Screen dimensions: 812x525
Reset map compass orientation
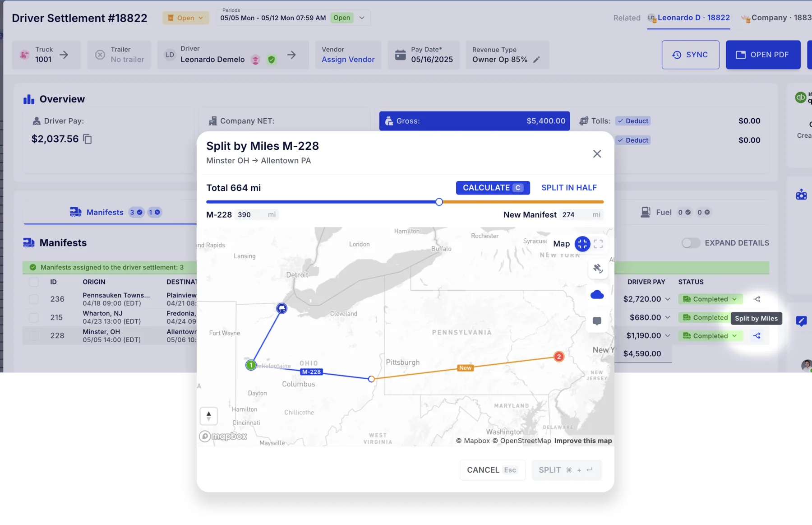click(x=208, y=416)
